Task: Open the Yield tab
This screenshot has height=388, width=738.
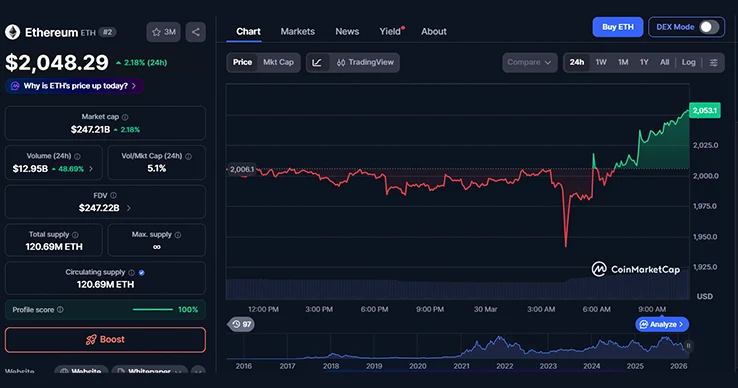Action: pyautogui.click(x=391, y=32)
